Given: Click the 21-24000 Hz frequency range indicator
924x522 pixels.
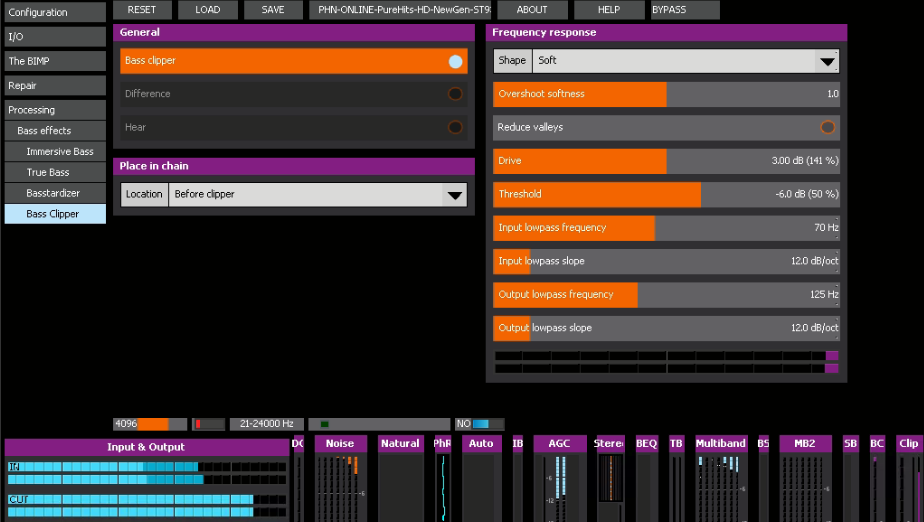Looking at the screenshot, I should (x=266, y=424).
